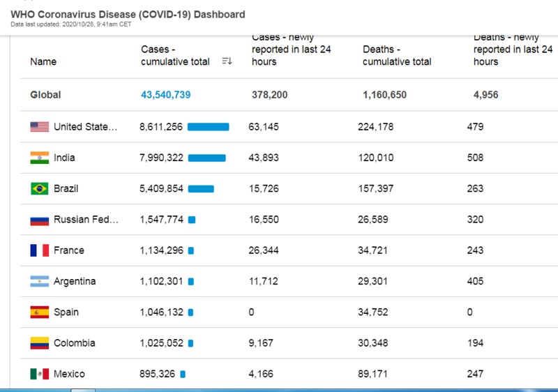Click the Mexico flag icon
Image resolution: width=558 pixels, height=392 pixels.
[40, 374]
